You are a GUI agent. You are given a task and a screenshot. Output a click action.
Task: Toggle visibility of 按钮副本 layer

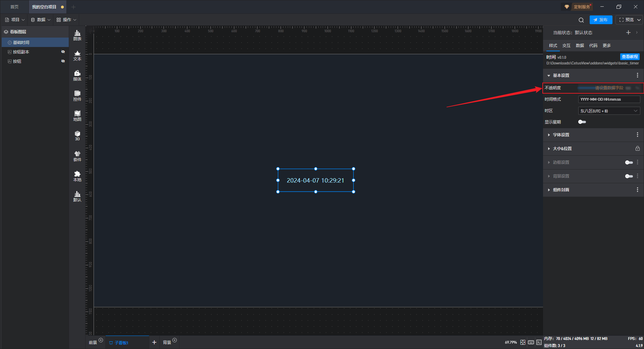click(x=63, y=52)
